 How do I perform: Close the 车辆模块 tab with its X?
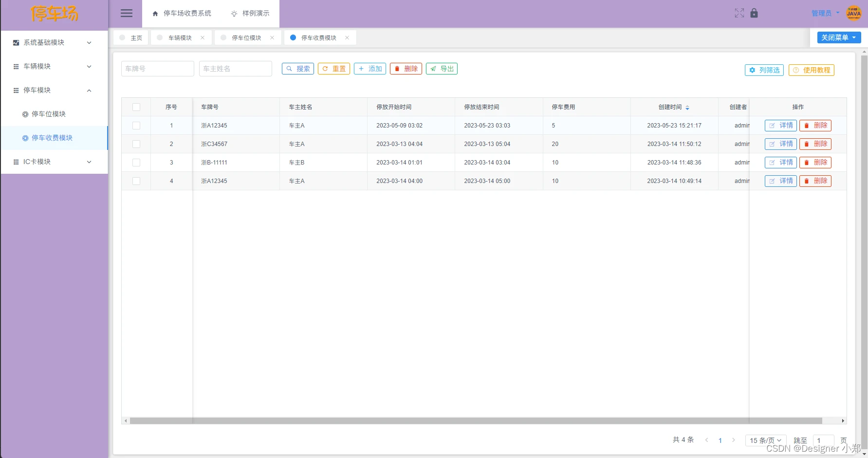(203, 37)
